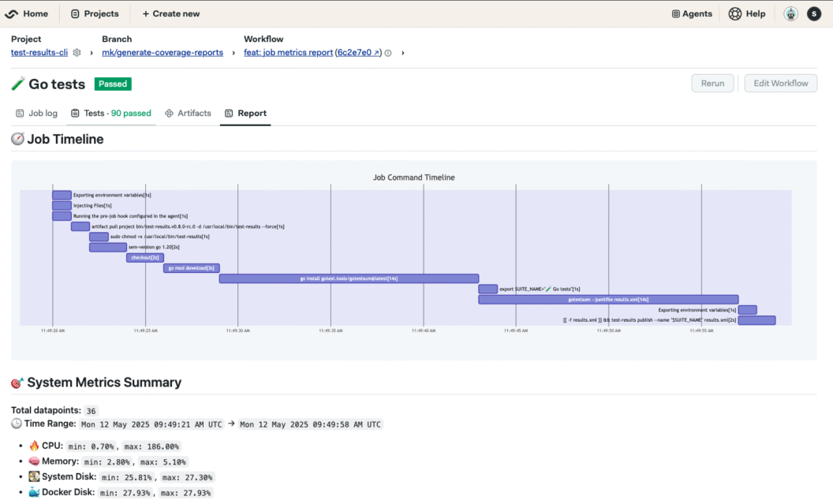Click the System Metrics Summary target icon
The image size is (833, 504).
click(17, 383)
